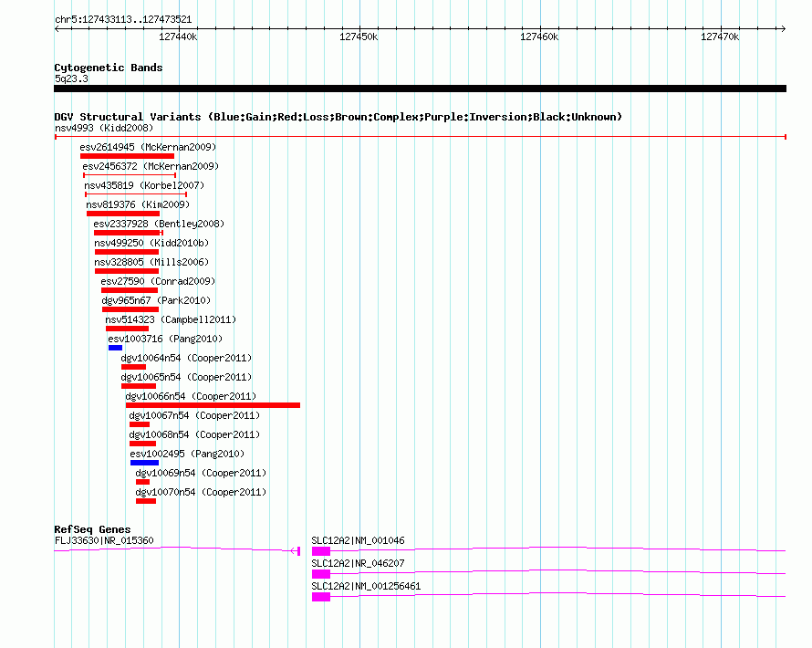Select the esv2614945 (McKernan2009) variant bar

(x=127, y=156)
